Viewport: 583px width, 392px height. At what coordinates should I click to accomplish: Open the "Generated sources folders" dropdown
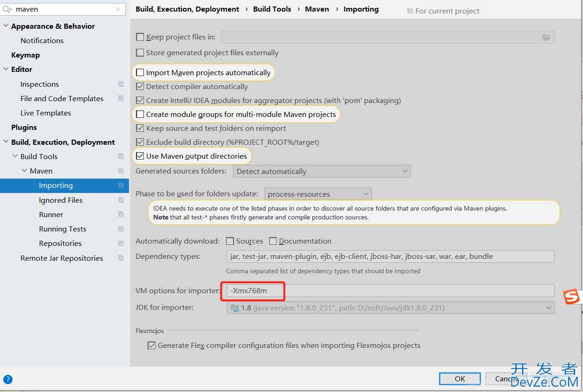pyautogui.click(x=322, y=171)
